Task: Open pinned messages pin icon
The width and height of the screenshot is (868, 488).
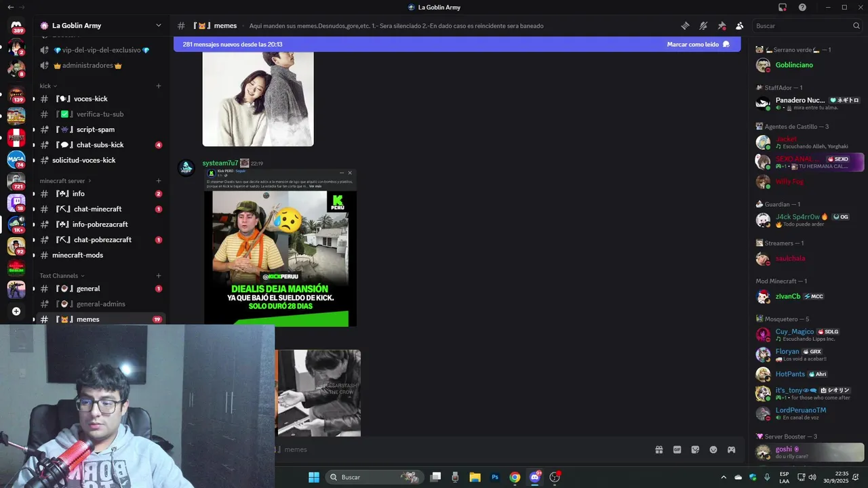Action: click(722, 26)
